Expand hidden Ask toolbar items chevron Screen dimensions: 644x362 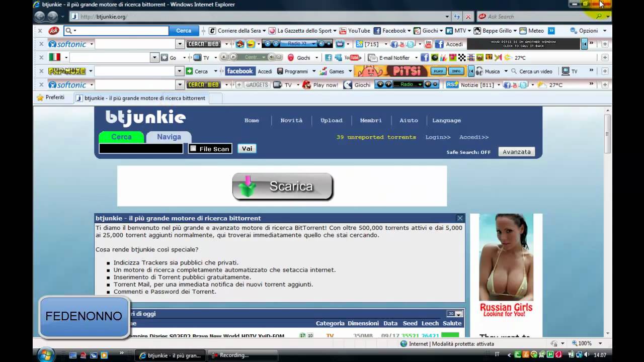coord(551,31)
